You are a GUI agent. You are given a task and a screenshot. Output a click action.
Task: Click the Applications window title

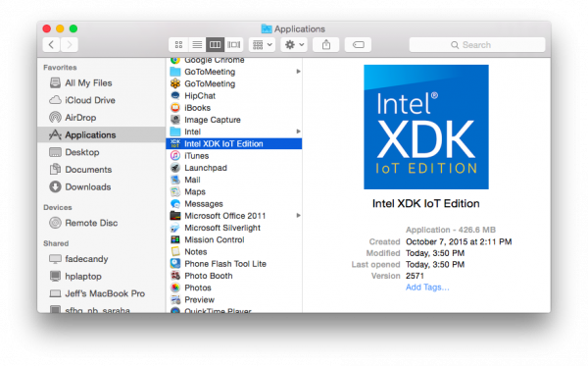click(299, 28)
